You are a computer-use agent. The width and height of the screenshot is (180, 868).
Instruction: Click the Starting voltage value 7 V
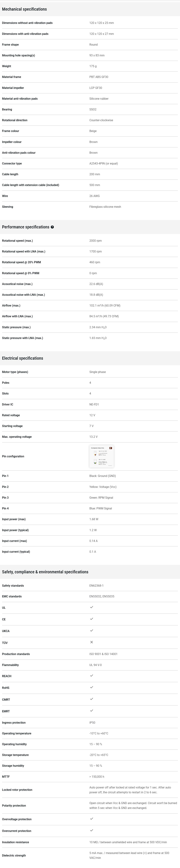(91, 426)
